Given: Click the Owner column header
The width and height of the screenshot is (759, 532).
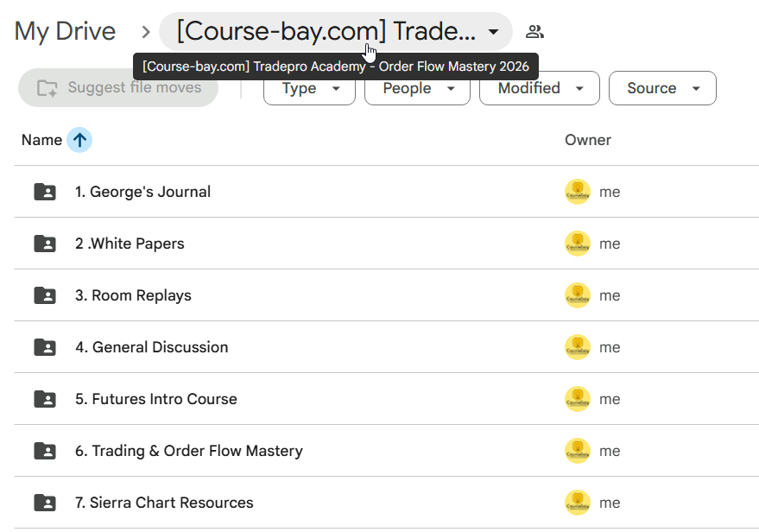Looking at the screenshot, I should pos(588,140).
